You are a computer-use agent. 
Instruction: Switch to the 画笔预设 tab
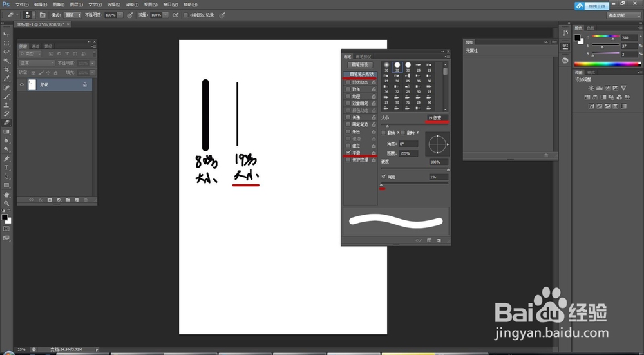[363, 57]
